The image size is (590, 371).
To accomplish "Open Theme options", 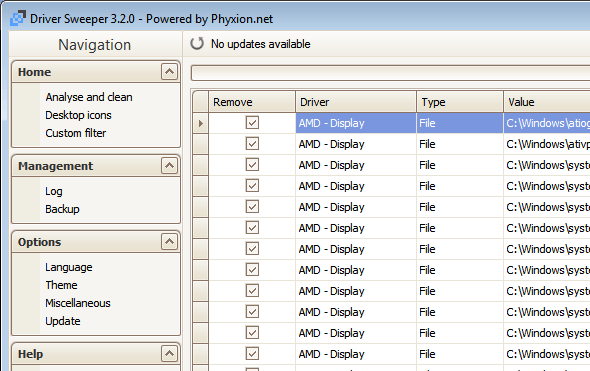I will pyautogui.click(x=61, y=285).
